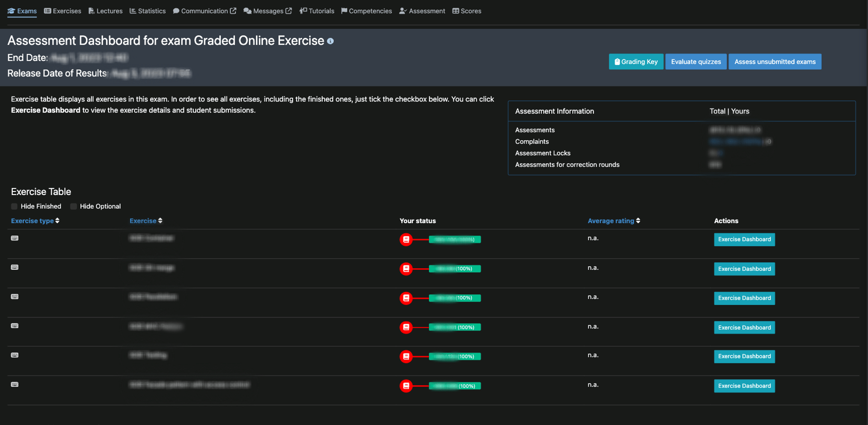Image resolution: width=868 pixels, height=425 pixels.
Task: Click the flag icon beside Competencies
Action: (344, 10)
